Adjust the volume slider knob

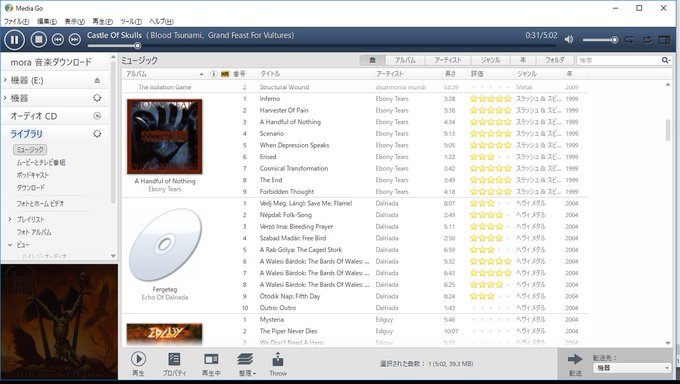[x=615, y=40]
